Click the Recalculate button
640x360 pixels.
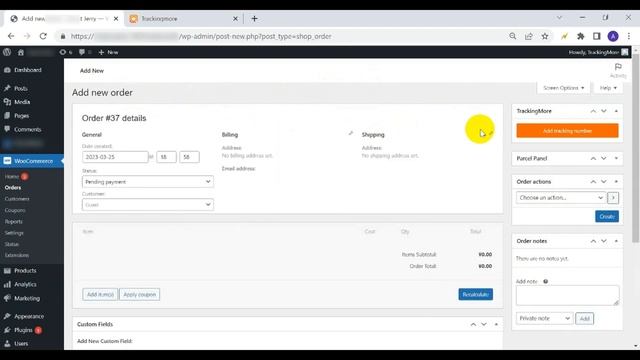point(476,294)
